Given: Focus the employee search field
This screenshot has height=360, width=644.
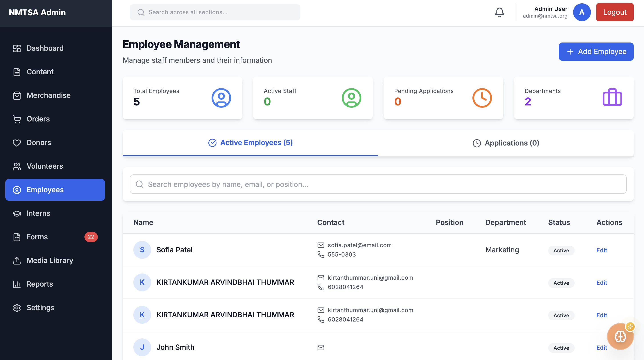Looking at the screenshot, I should (x=378, y=184).
